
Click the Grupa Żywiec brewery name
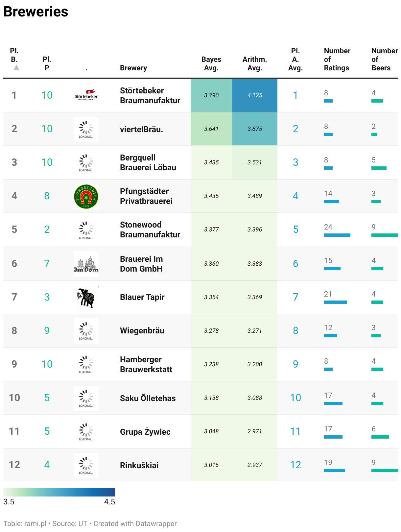pos(145,432)
